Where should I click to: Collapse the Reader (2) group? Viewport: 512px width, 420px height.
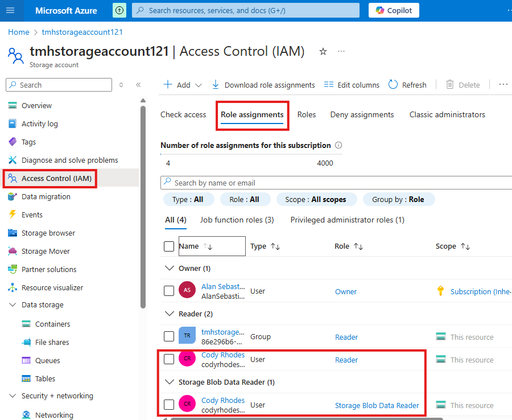(x=170, y=314)
